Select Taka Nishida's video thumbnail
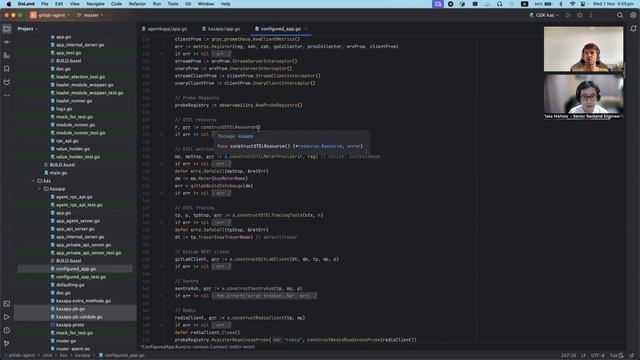The height and width of the screenshot is (360, 640). pos(583,96)
